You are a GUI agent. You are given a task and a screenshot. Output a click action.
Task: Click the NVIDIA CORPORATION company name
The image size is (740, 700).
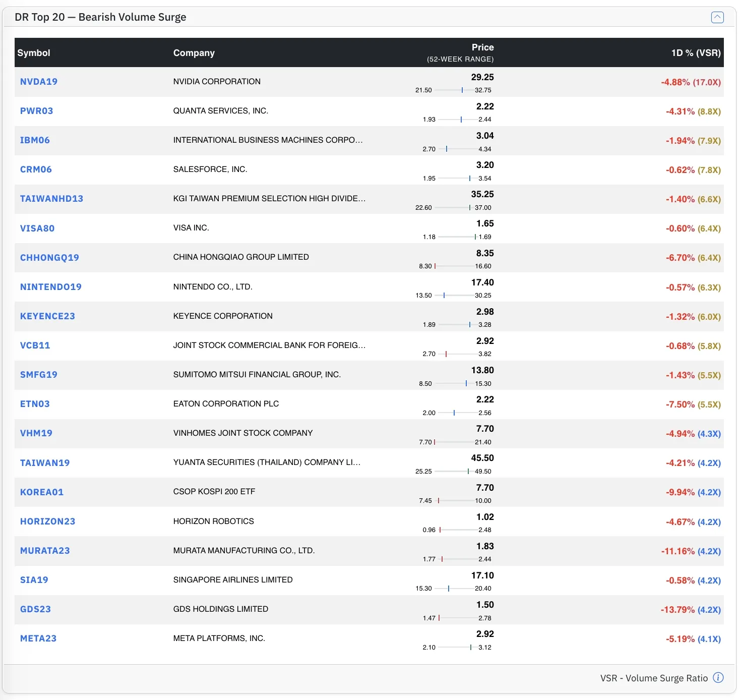[217, 82]
